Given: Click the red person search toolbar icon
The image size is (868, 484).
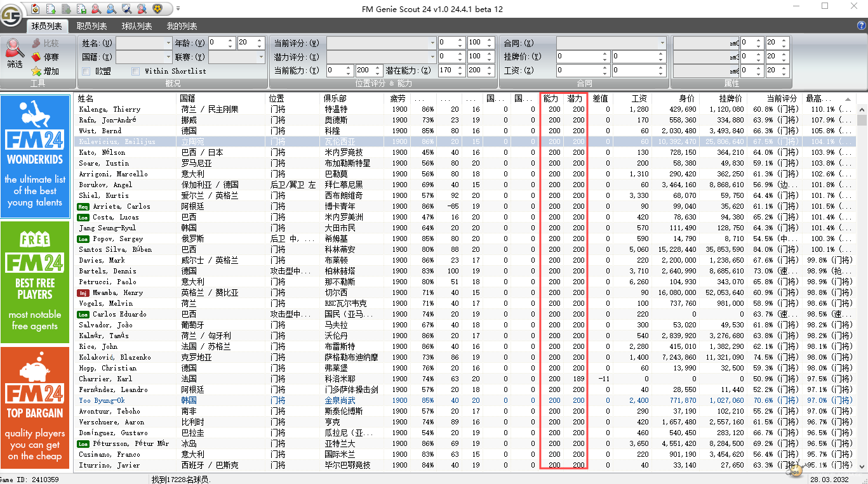Looking at the screenshot, I should coord(96,8).
